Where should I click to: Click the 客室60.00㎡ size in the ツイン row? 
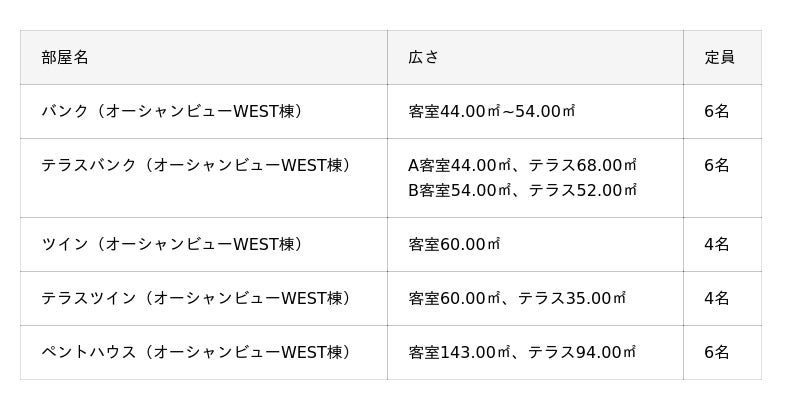point(454,245)
